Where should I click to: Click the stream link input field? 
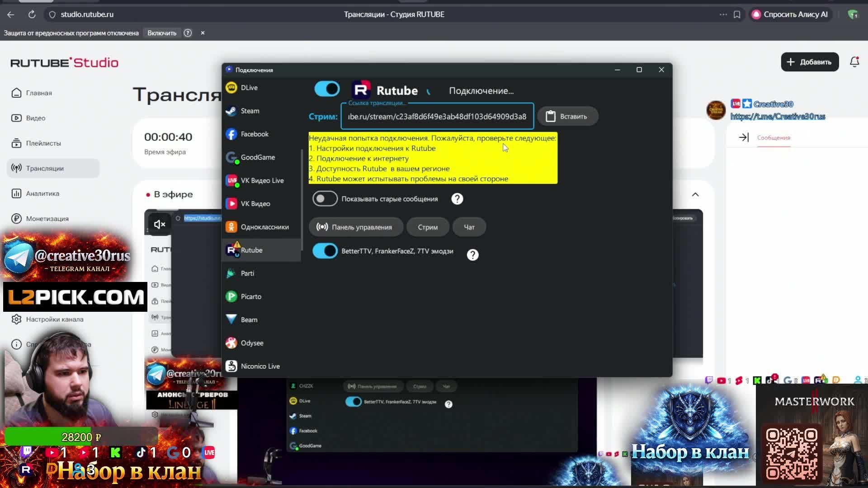point(437,117)
